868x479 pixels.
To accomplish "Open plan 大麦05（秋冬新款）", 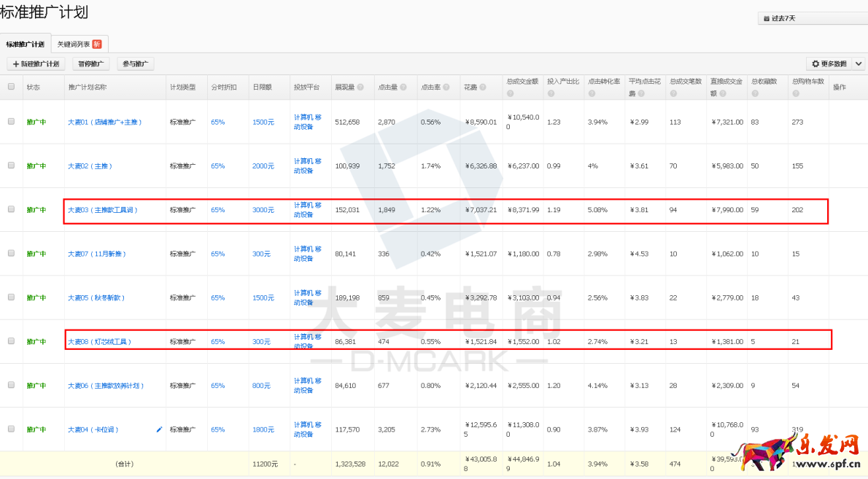I will pyautogui.click(x=96, y=297).
